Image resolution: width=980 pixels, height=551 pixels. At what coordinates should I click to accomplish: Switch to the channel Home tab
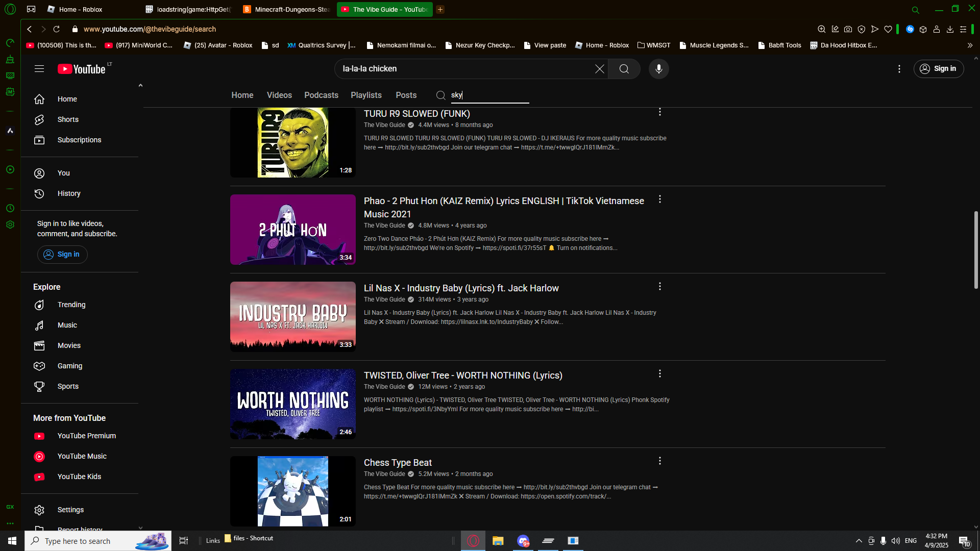242,95
